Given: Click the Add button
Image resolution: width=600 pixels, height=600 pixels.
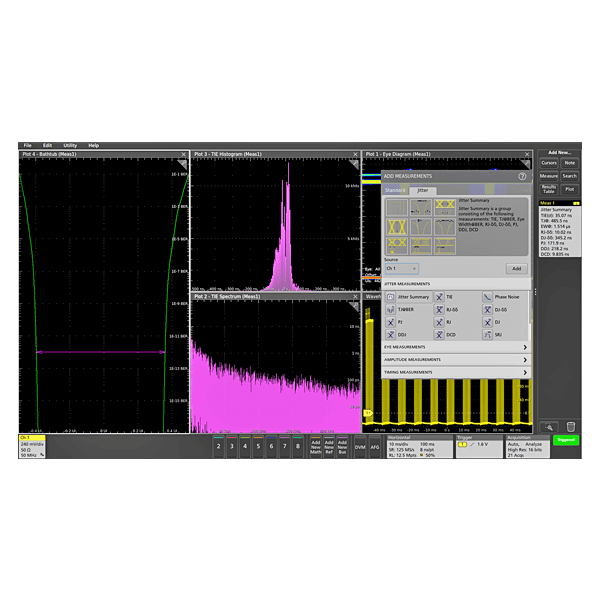Looking at the screenshot, I should [x=516, y=268].
